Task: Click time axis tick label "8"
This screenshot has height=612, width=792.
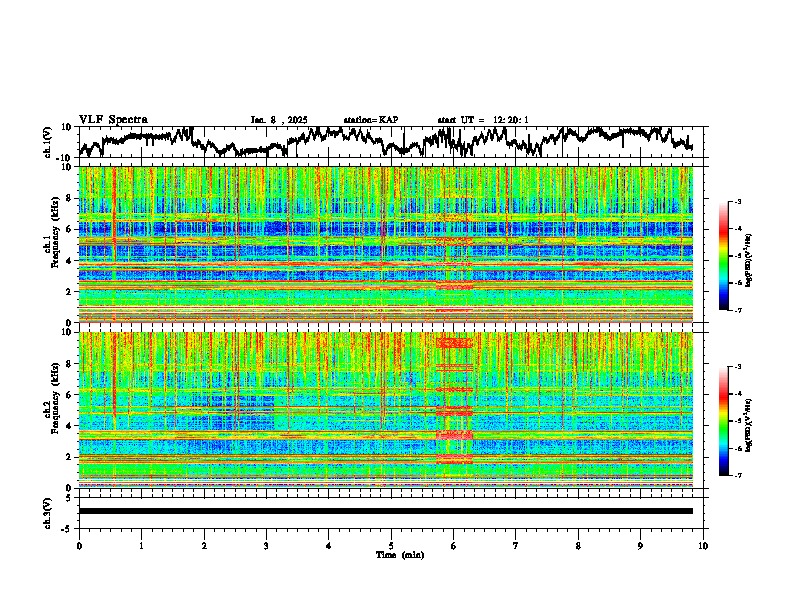Action: [x=578, y=546]
